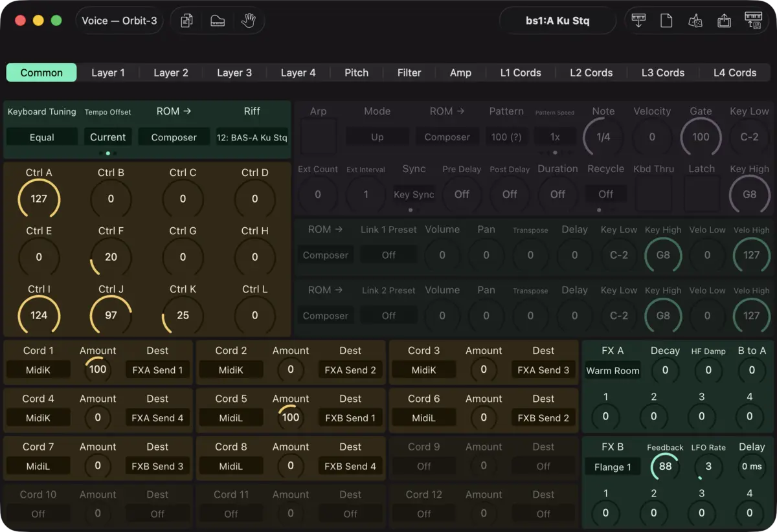Screen dimensions: 777x532
Task: Open the Arp Mode Up dropdown
Action: (x=377, y=137)
